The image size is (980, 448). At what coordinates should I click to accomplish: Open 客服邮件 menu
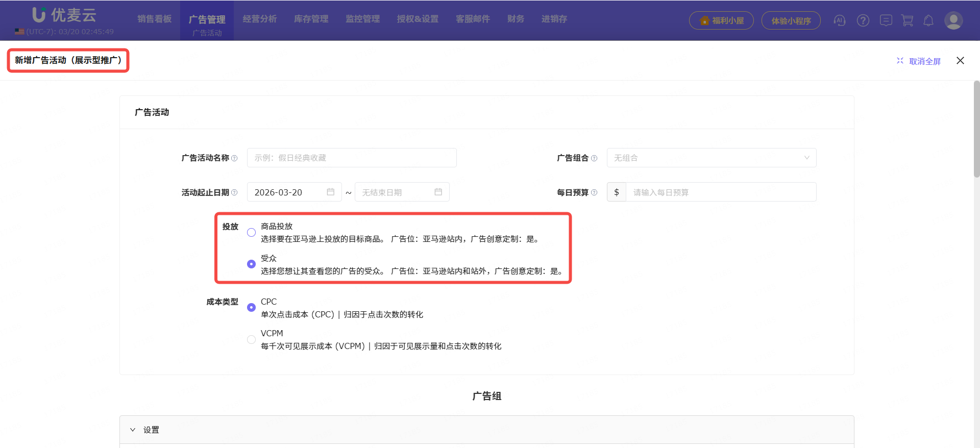click(473, 19)
